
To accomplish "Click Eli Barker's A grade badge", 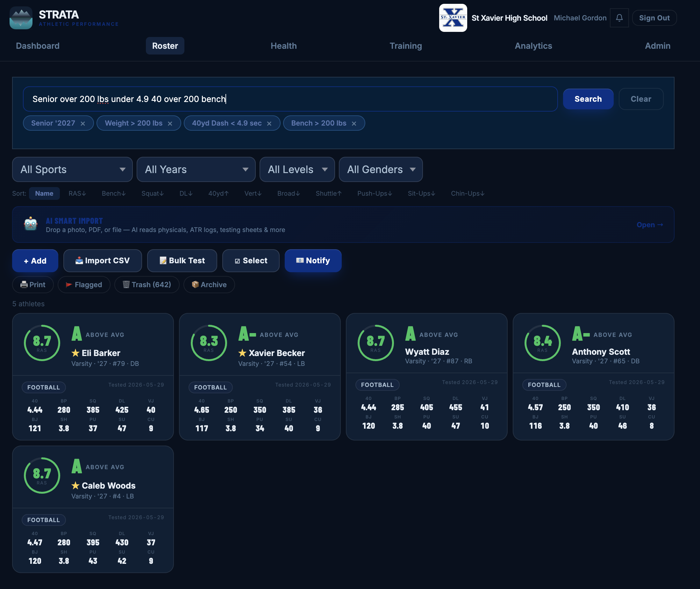I will pos(77,334).
